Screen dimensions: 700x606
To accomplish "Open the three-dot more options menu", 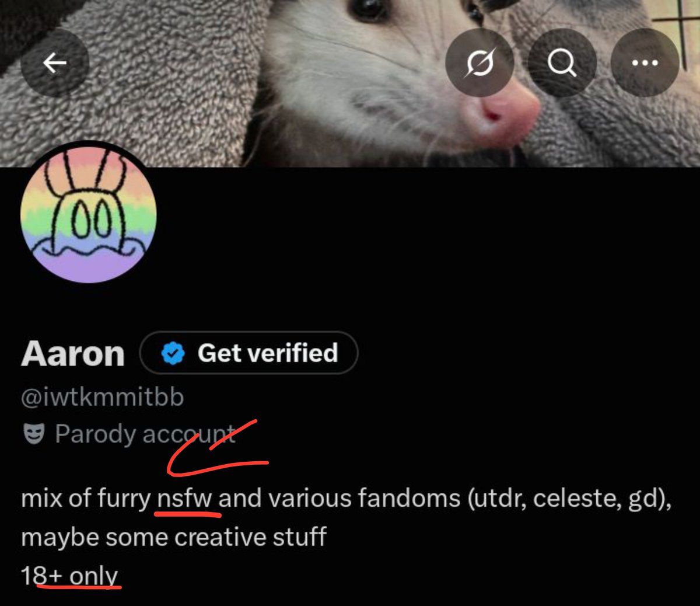I will tap(645, 62).
